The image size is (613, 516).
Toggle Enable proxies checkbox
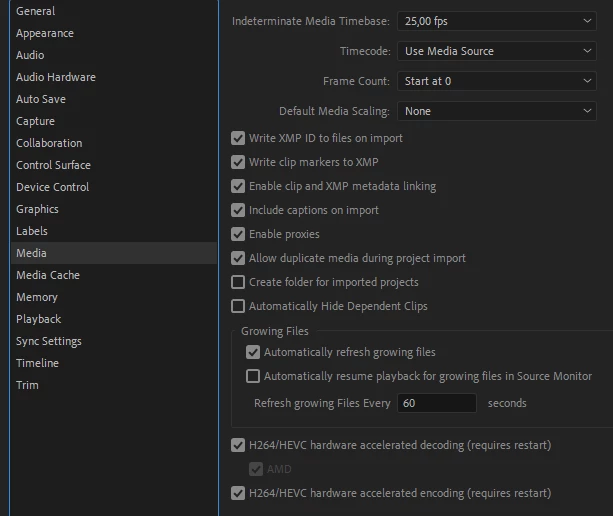(x=238, y=234)
